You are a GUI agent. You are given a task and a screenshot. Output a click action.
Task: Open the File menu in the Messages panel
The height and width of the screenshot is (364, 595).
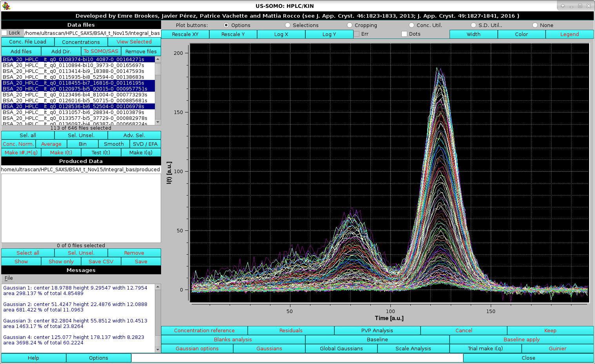tap(8, 278)
